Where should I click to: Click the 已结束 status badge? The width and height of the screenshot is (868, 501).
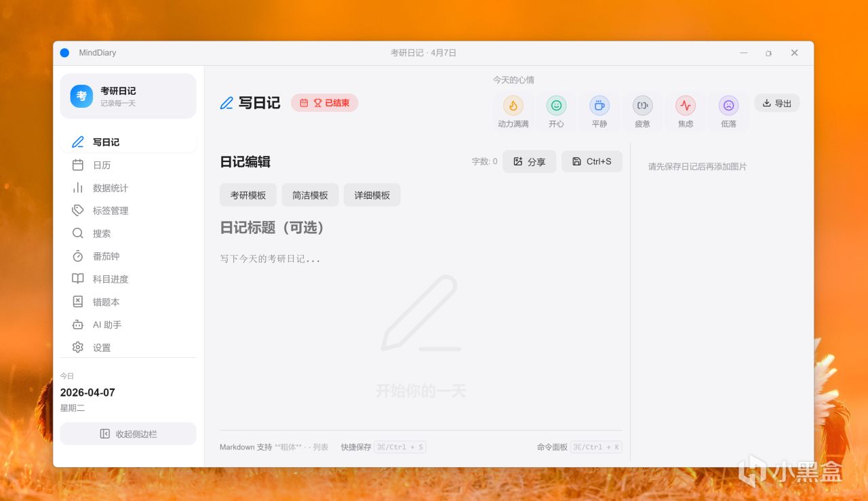click(325, 103)
